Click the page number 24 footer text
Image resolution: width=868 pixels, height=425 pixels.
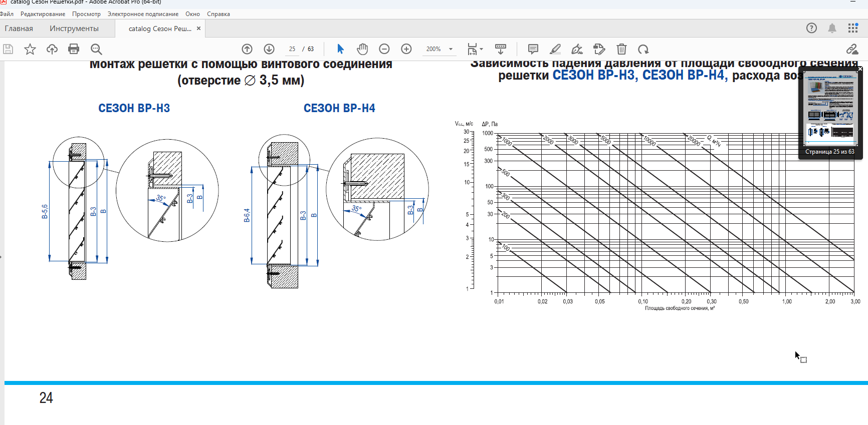[x=46, y=398]
